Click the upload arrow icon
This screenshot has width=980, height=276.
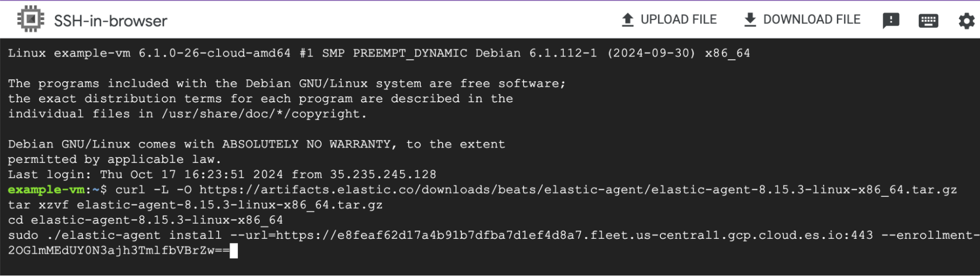tap(628, 20)
